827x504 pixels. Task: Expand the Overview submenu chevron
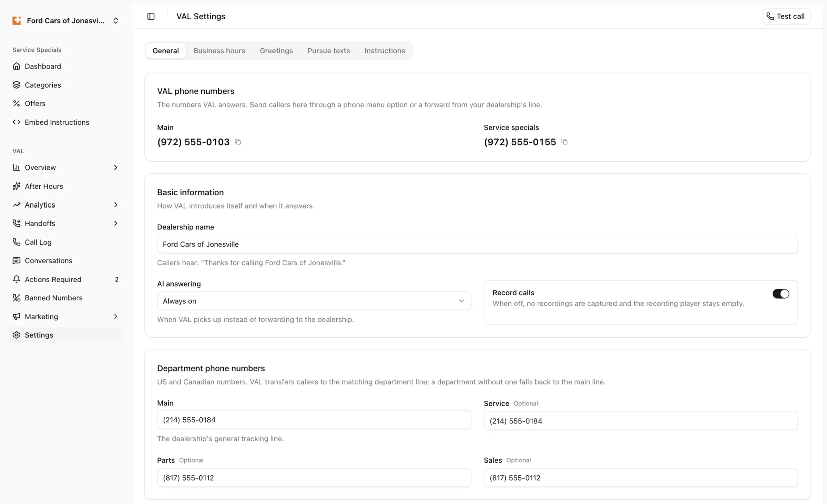click(116, 167)
